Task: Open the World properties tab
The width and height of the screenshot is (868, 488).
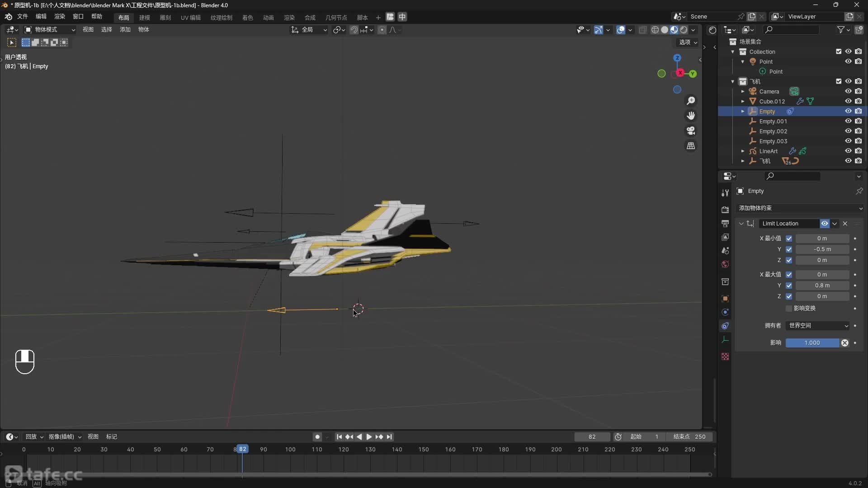Action: (725, 264)
